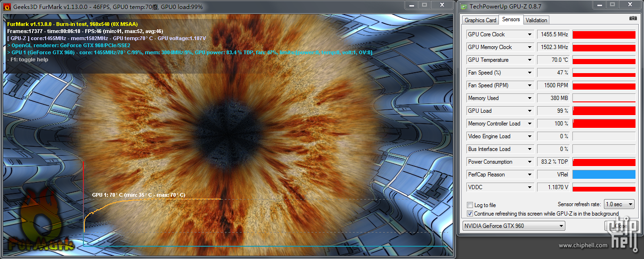Click the GPU-Z screenshot camera icon
The image size is (644, 259).
pos(633,19)
